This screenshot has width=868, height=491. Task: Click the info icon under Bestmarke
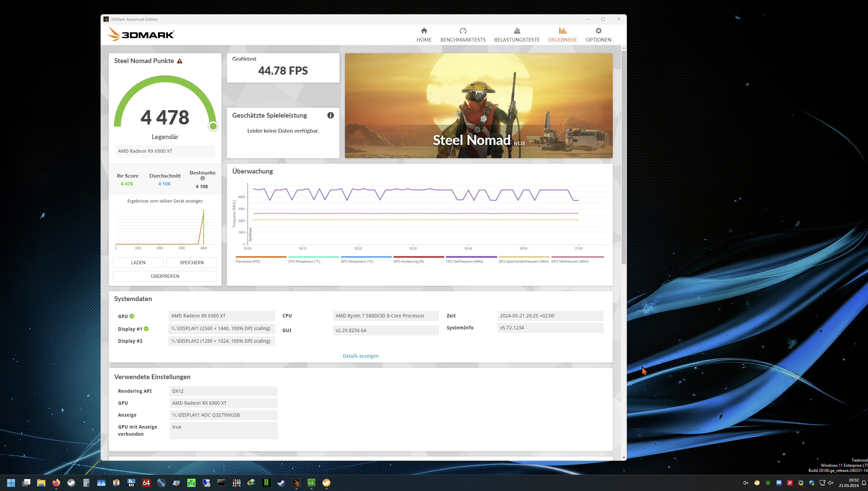pos(202,178)
